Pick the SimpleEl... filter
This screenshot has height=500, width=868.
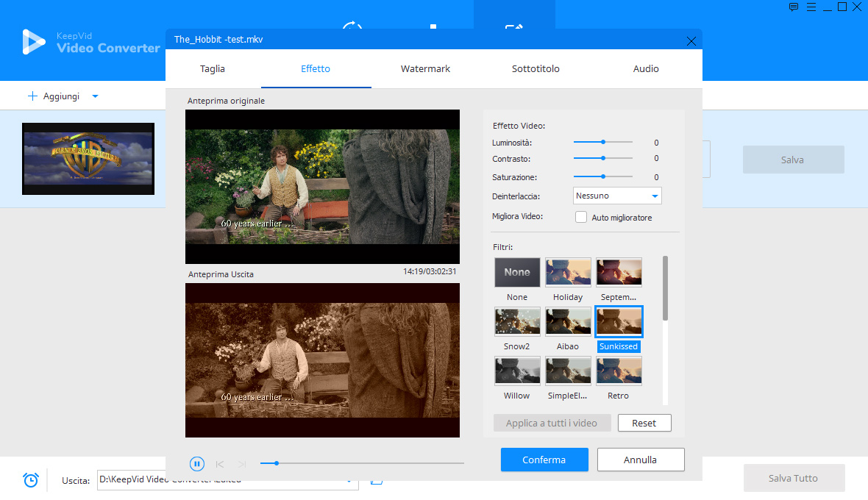pyautogui.click(x=568, y=371)
